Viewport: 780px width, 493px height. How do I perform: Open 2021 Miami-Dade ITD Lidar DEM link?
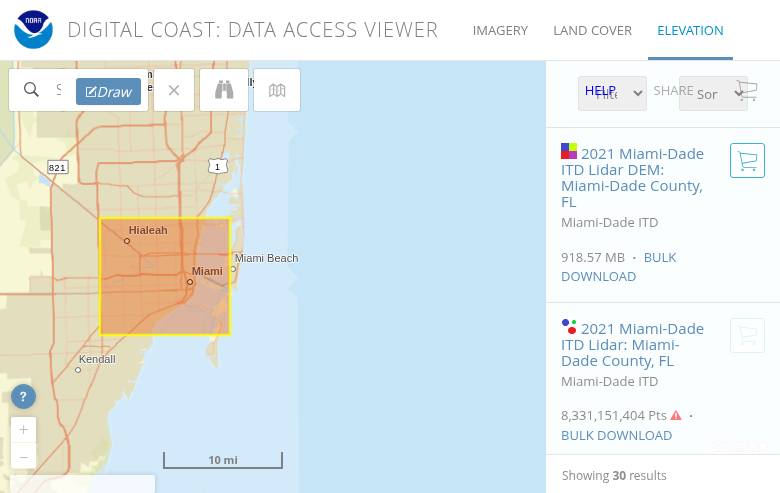pyautogui.click(x=632, y=170)
